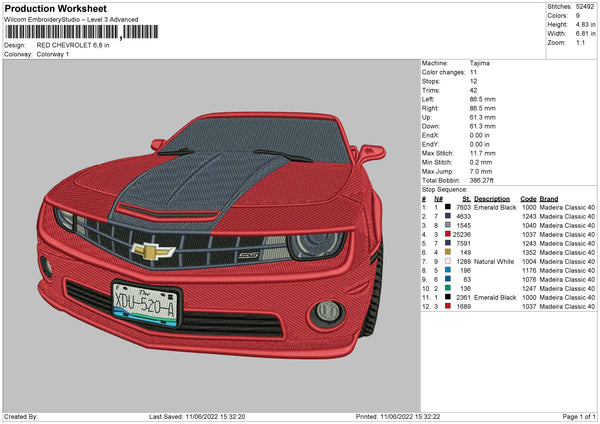Viewport: 600px width, 424px height.
Task: Select thread code 1176
Action: coord(529,271)
